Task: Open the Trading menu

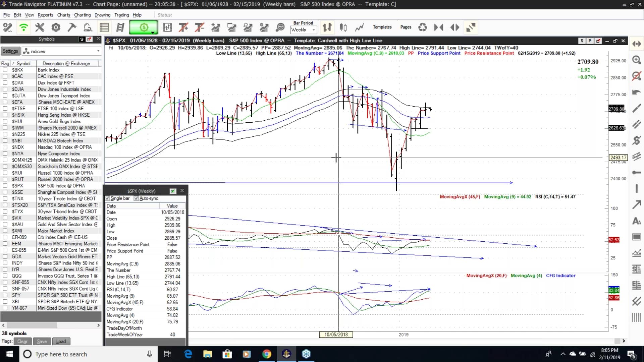Action: 121,15
